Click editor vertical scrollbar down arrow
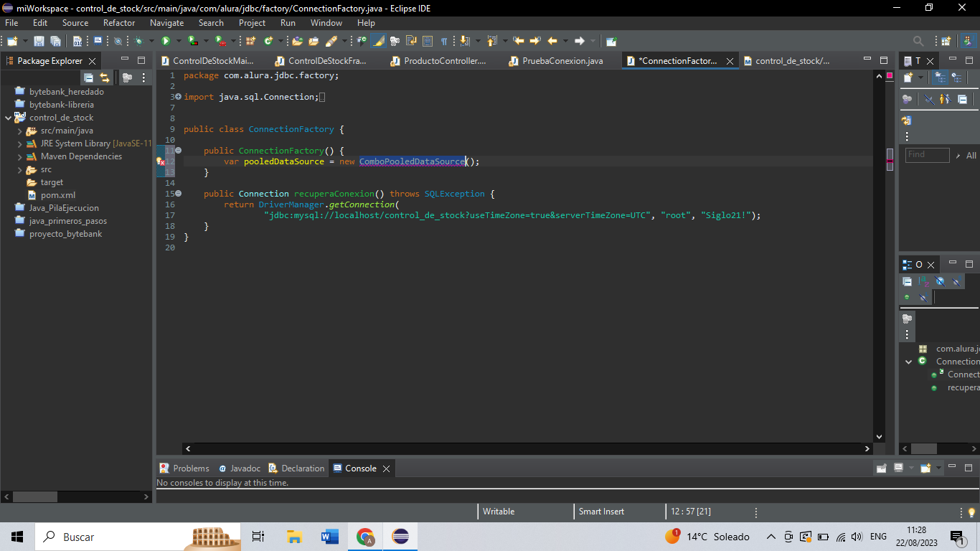Viewport: 980px width, 551px height. (879, 436)
